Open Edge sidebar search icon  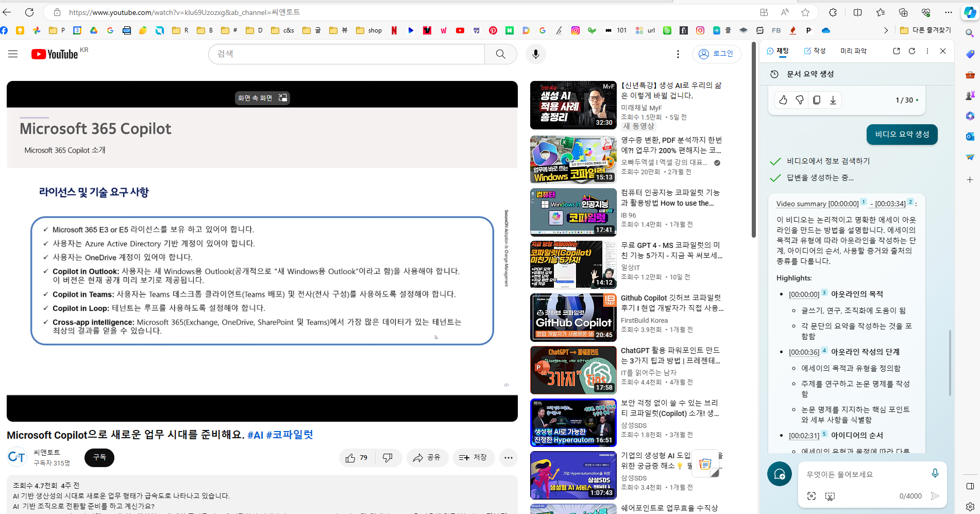pyautogui.click(x=970, y=33)
